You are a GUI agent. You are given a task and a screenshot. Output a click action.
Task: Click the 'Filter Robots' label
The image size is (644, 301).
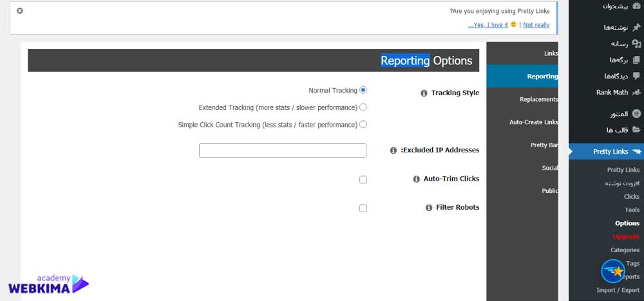pos(457,208)
